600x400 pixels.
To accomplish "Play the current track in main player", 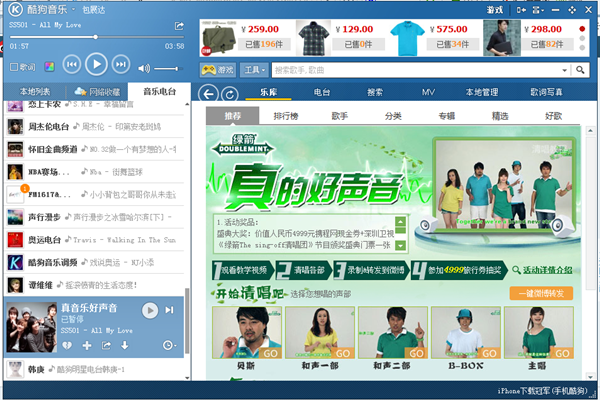I will pos(96,64).
